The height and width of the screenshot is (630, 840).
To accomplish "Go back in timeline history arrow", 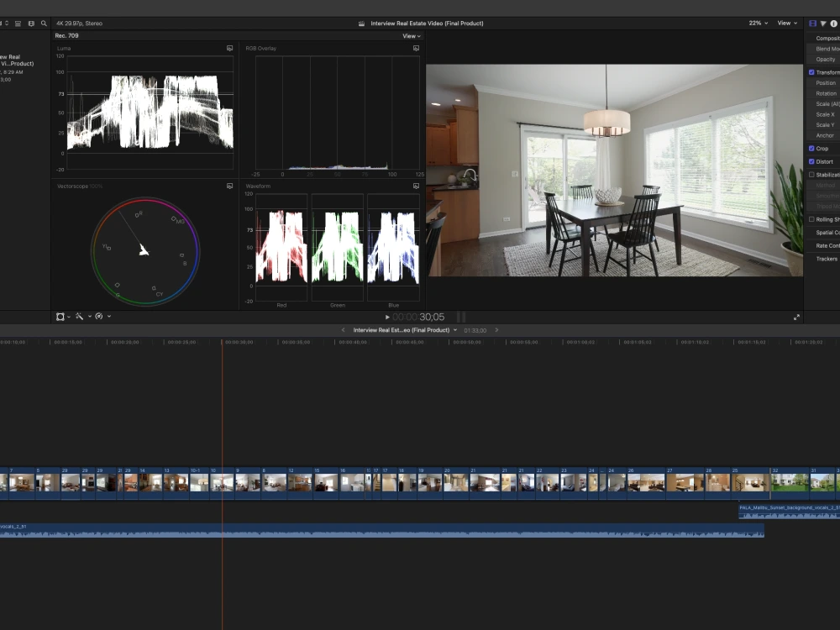I will click(x=344, y=330).
